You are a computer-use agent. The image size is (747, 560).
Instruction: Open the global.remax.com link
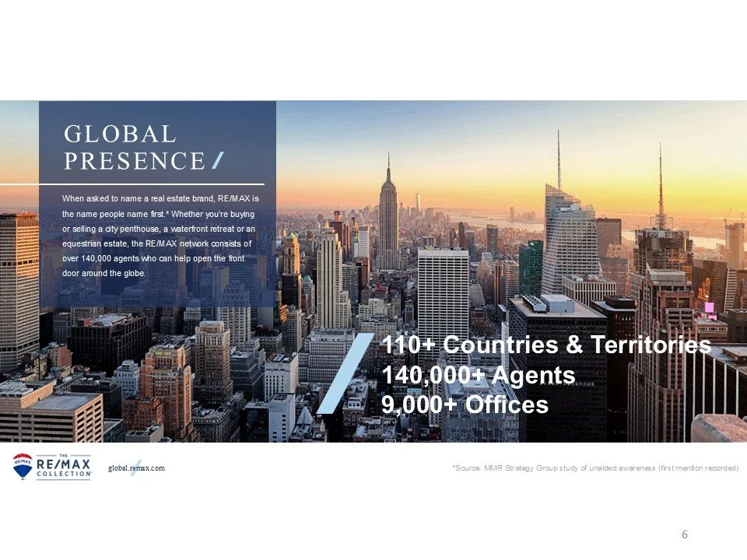tap(137, 468)
